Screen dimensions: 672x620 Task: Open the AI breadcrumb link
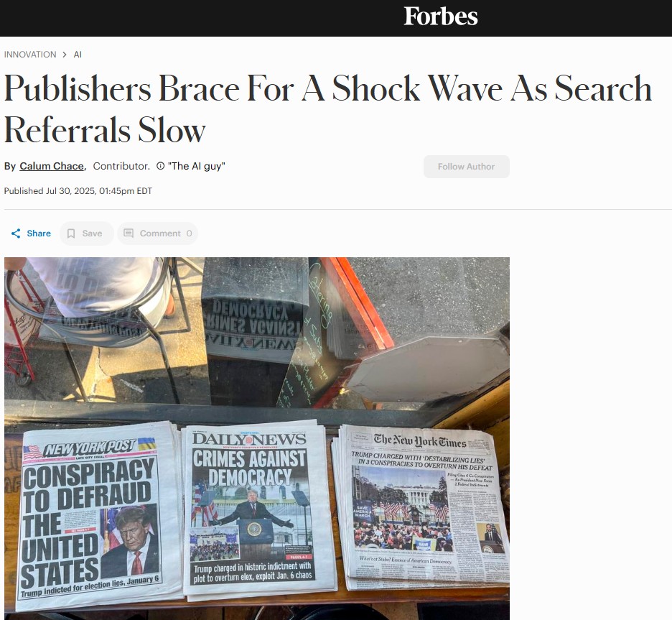tap(78, 55)
